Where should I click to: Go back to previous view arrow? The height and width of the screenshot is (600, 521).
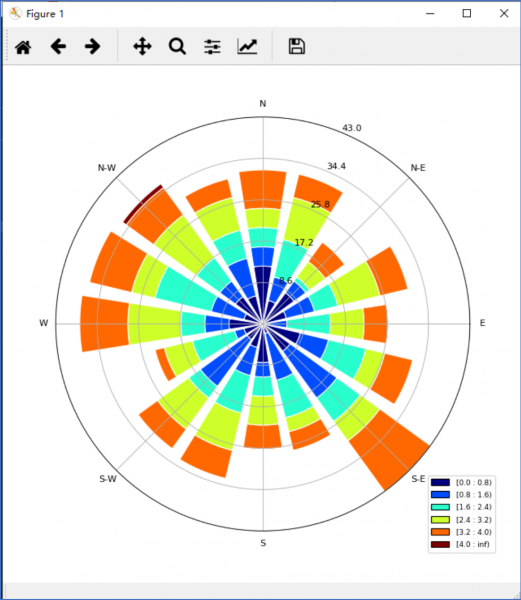[x=58, y=47]
